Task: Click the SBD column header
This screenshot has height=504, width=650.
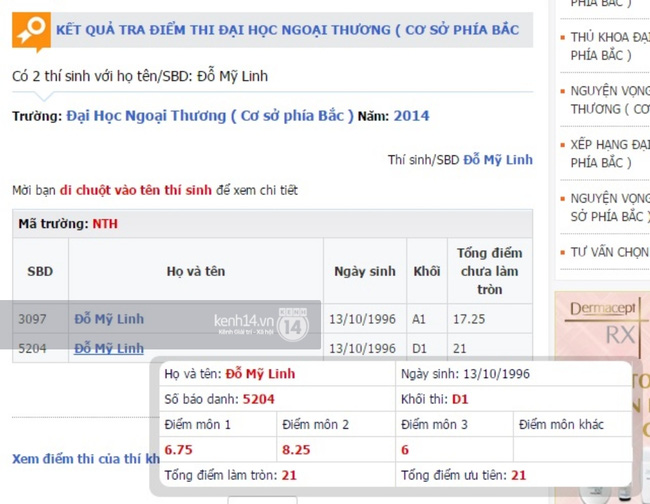Action: [40, 271]
